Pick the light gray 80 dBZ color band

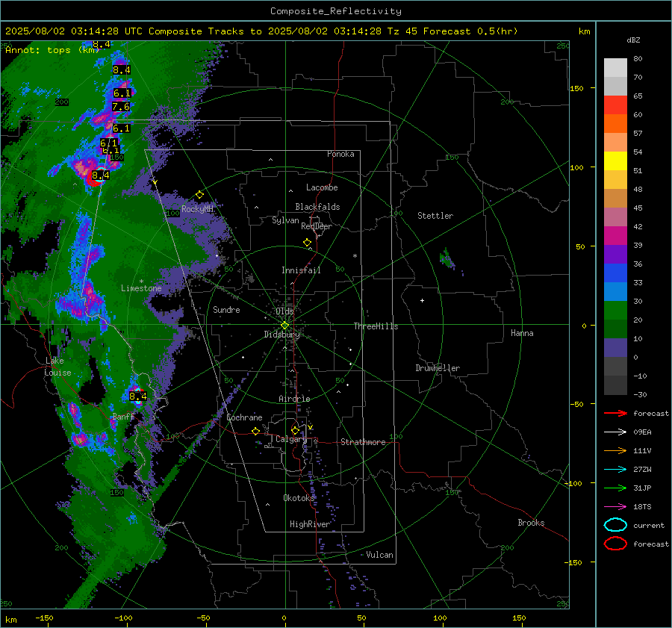[x=615, y=67]
